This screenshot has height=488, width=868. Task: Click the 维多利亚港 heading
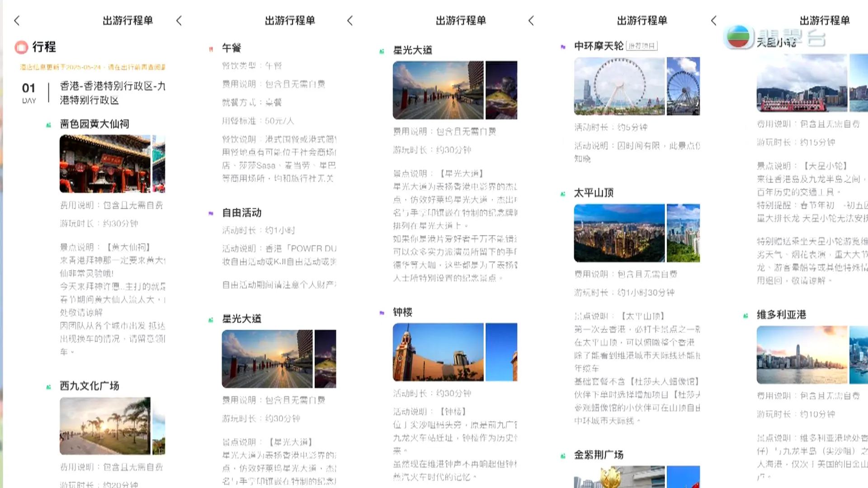click(x=782, y=314)
